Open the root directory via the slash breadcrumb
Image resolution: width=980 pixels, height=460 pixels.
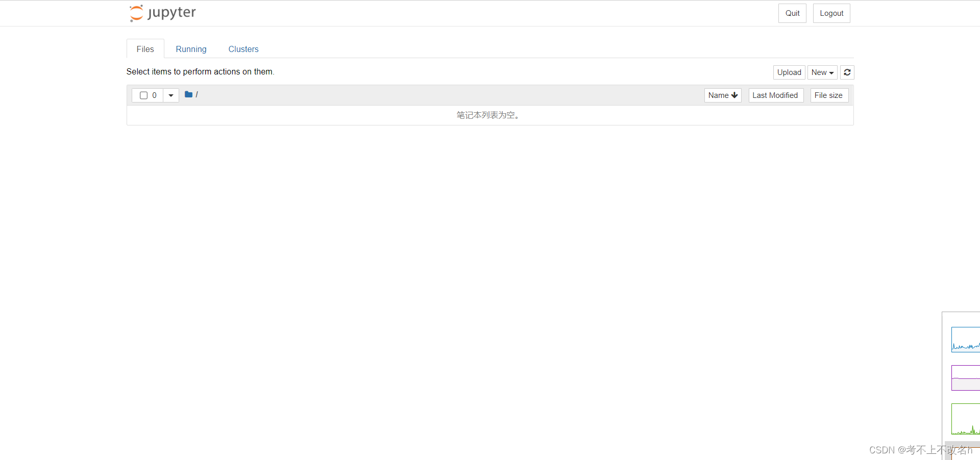point(197,94)
